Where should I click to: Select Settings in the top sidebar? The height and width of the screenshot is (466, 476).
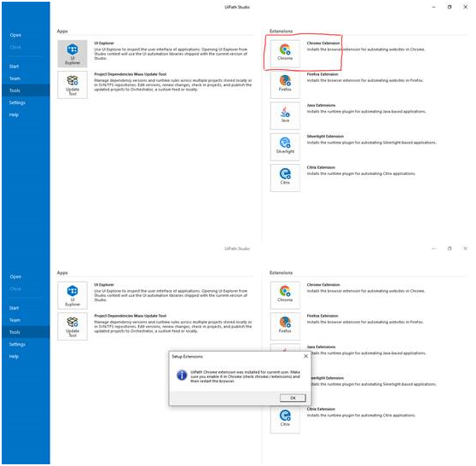[x=17, y=102]
